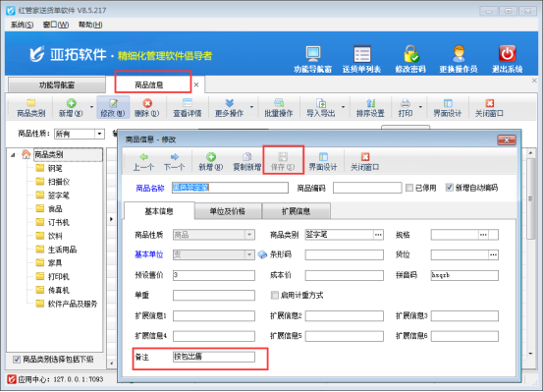Click the 关闭窗口 button in the dialog

(x=364, y=162)
